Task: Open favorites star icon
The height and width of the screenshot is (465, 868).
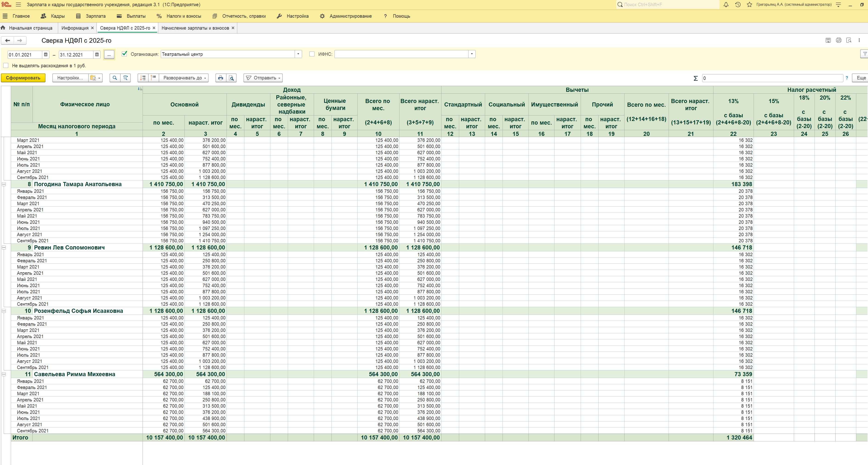Action: click(x=749, y=5)
